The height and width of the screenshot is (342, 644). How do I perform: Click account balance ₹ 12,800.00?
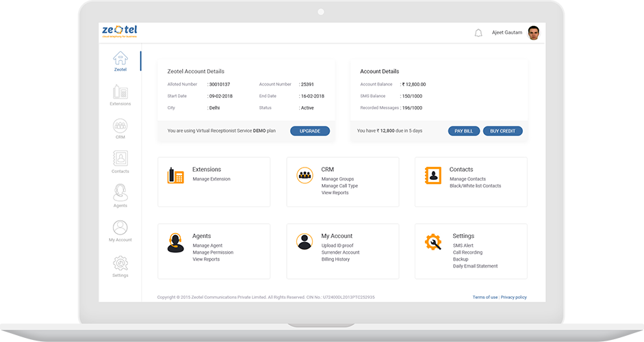point(414,85)
